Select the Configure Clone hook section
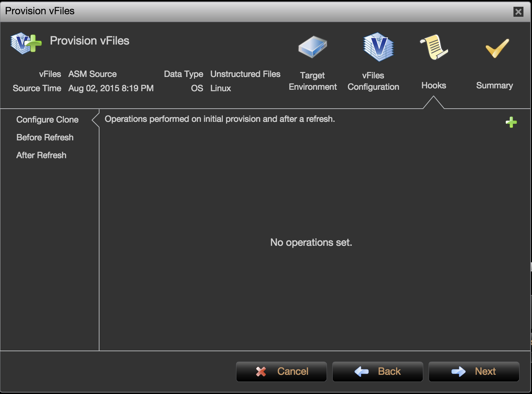This screenshot has width=532, height=394. [x=47, y=120]
